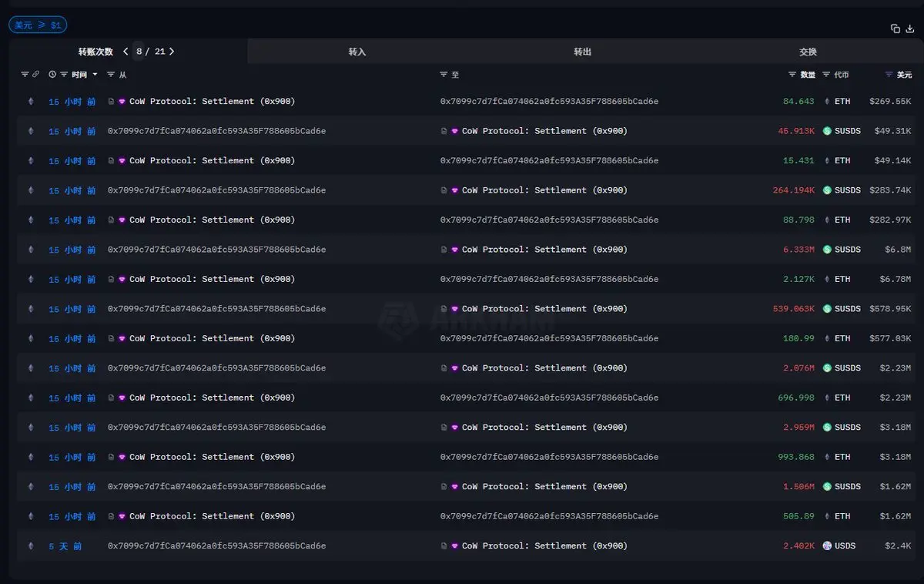Open the chain filter icon in header
The height and width of the screenshot is (584, 924).
point(25,75)
